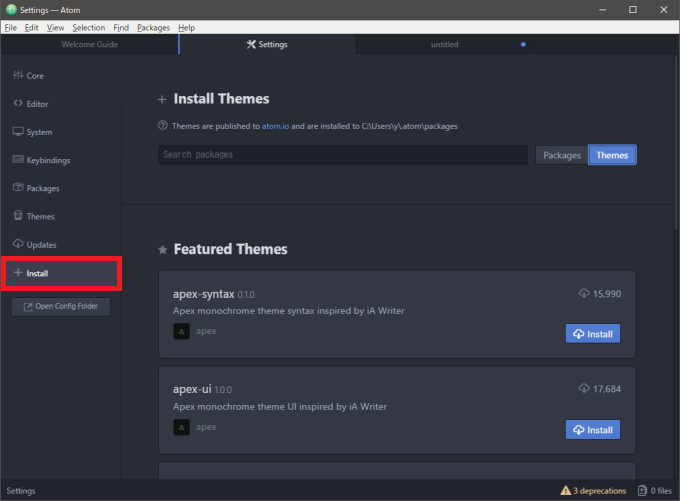This screenshot has height=501, width=680.
Task: Click the Search packages input field
Action: (x=343, y=155)
